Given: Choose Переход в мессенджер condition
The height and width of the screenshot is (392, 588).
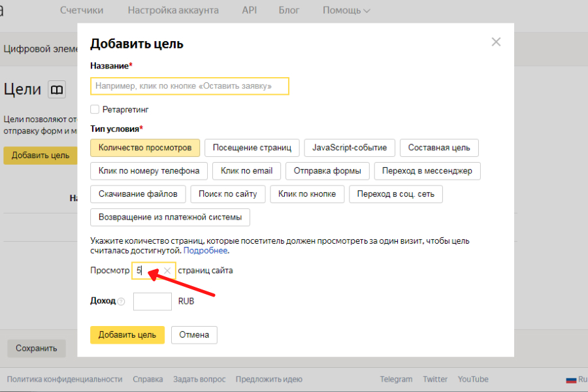Looking at the screenshot, I should (427, 171).
